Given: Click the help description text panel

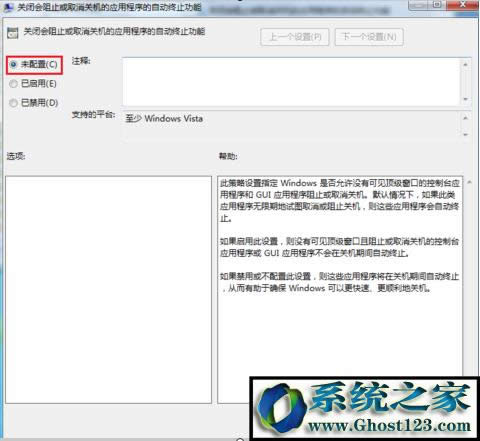Looking at the screenshot, I should (340, 277).
